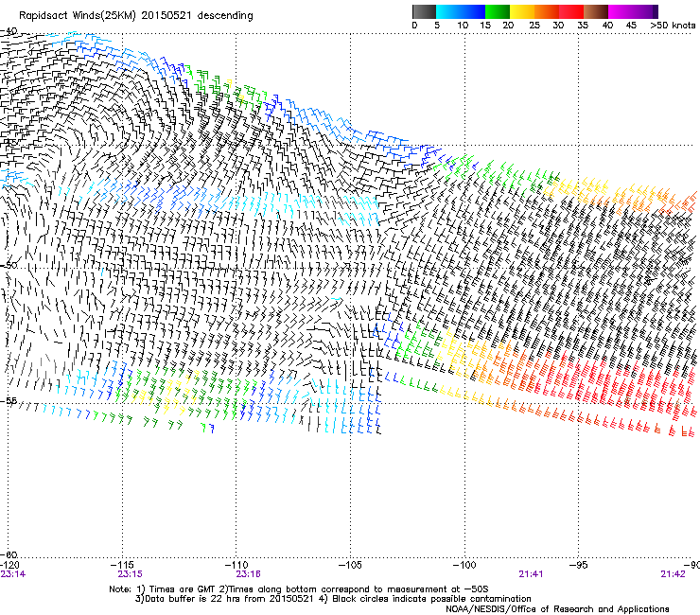The width and height of the screenshot is (700, 615).
Task: Click the '-100' longitude axis label
Action: pyautogui.click(x=464, y=565)
